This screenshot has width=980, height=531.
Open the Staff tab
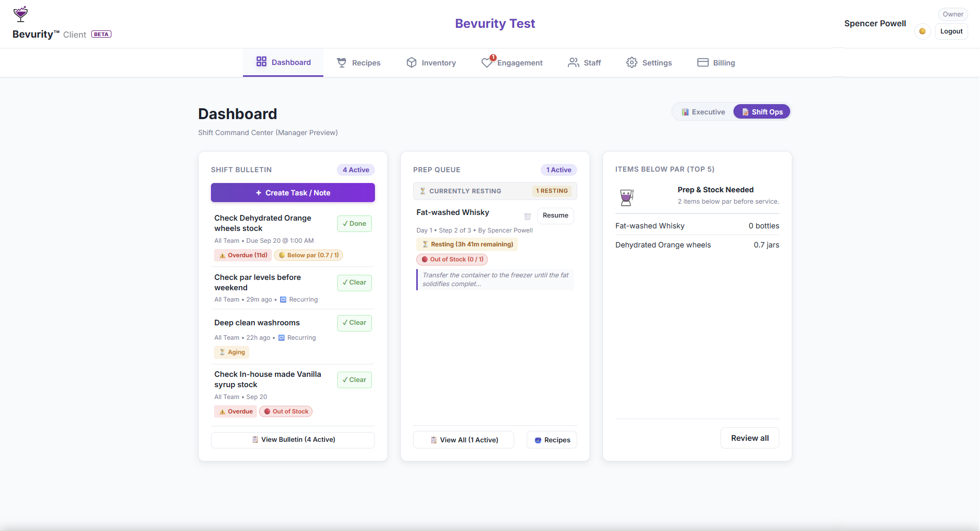[584, 63]
